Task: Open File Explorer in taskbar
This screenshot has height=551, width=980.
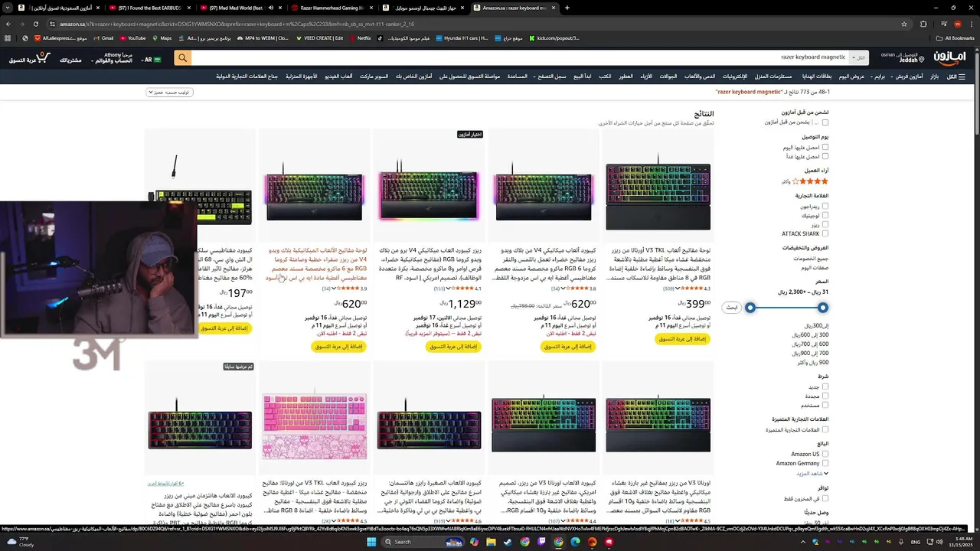Action: tap(490, 542)
